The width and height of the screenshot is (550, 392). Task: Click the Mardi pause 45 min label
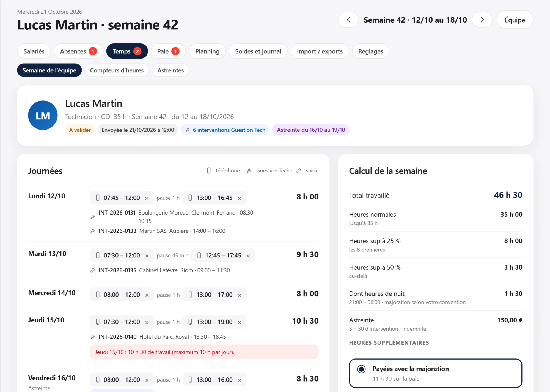(x=172, y=256)
